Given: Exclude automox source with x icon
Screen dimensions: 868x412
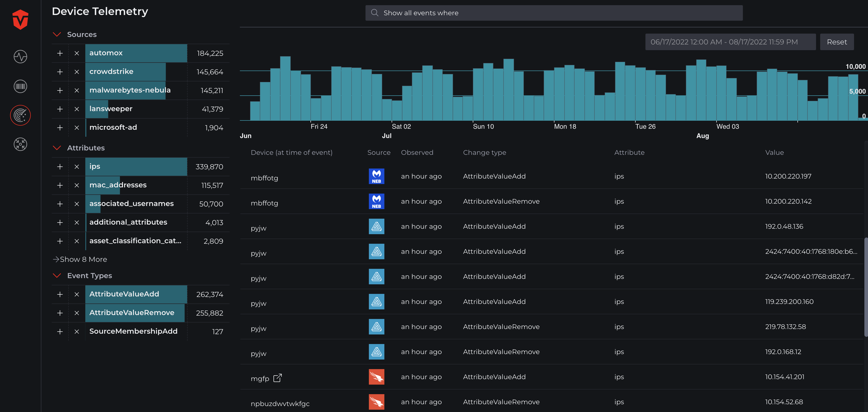Looking at the screenshot, I should pos(77,53).
